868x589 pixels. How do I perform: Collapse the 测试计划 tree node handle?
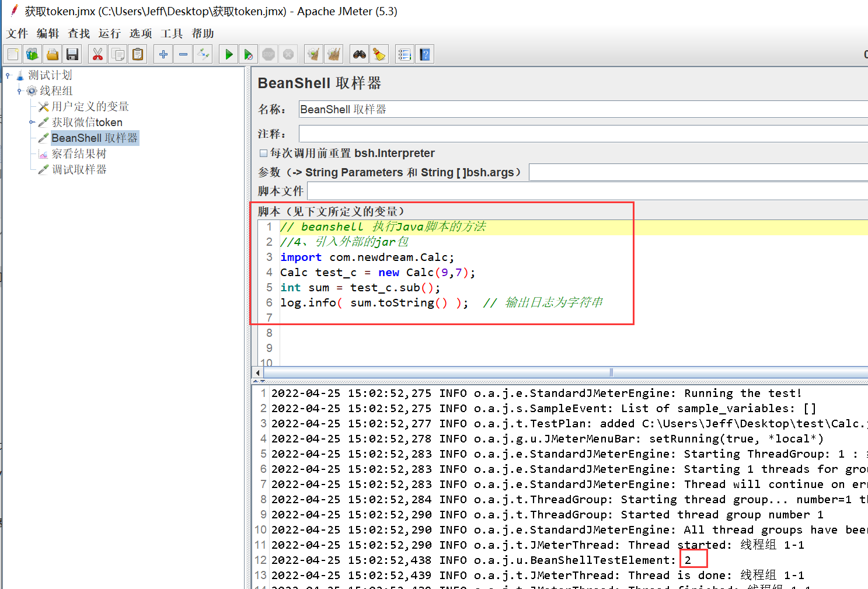8,75
